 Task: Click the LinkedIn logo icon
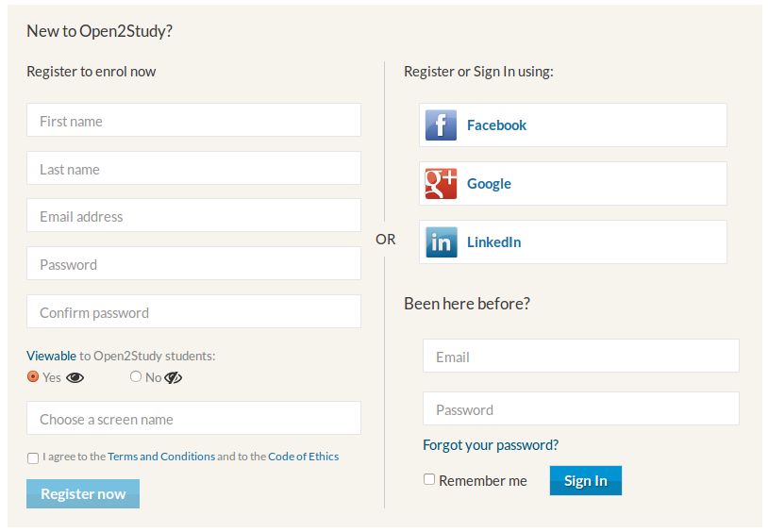pos(442,242)
